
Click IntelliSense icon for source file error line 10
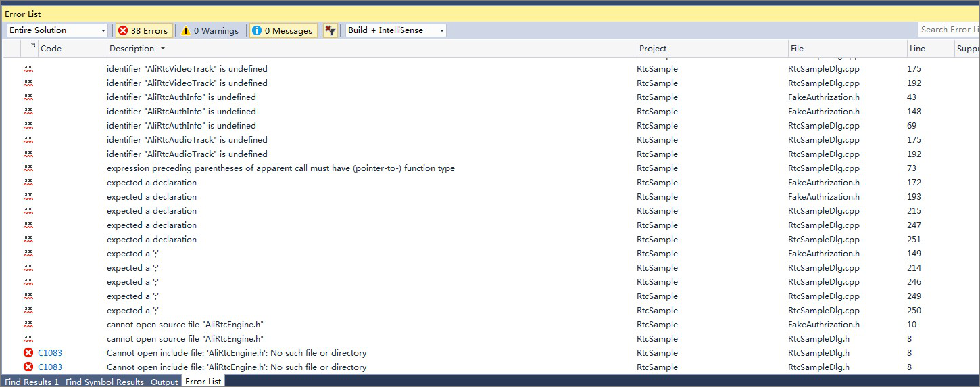point(28,324)
